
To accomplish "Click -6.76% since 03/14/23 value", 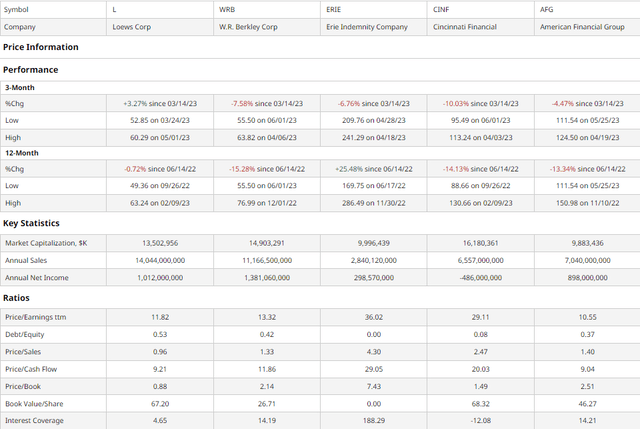I will pos(374,104).
